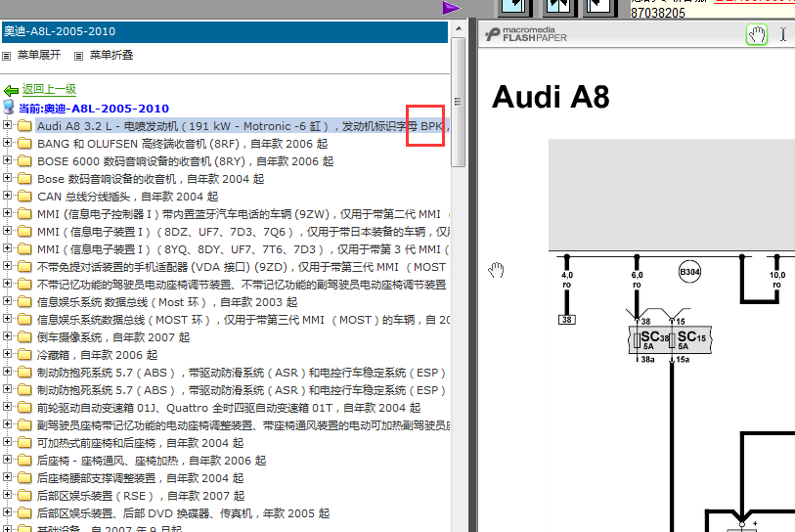The height and width of the screenshot is (532, 795).
Task: Click the B304 node in wiring diagram
Action: (x=689, y=271)
